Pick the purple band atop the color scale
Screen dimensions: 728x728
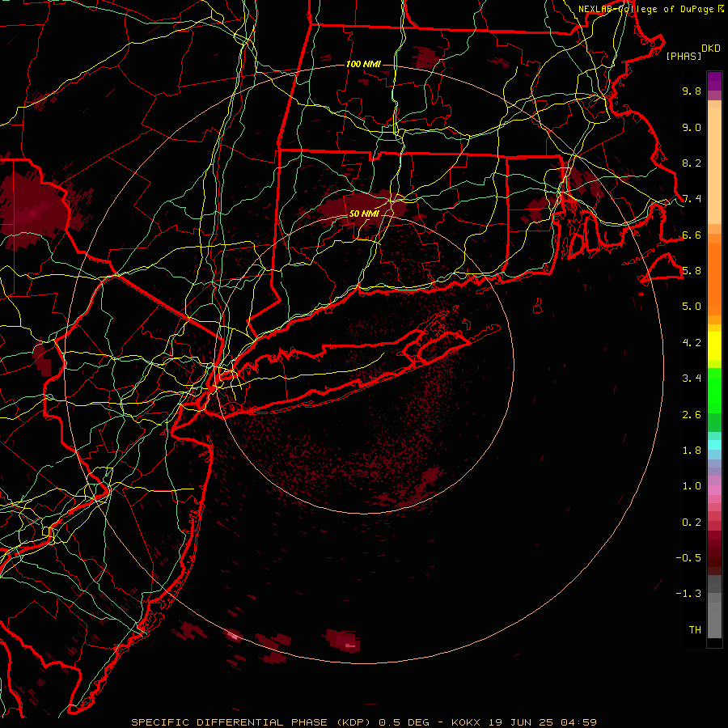click(x=714, y=81)
